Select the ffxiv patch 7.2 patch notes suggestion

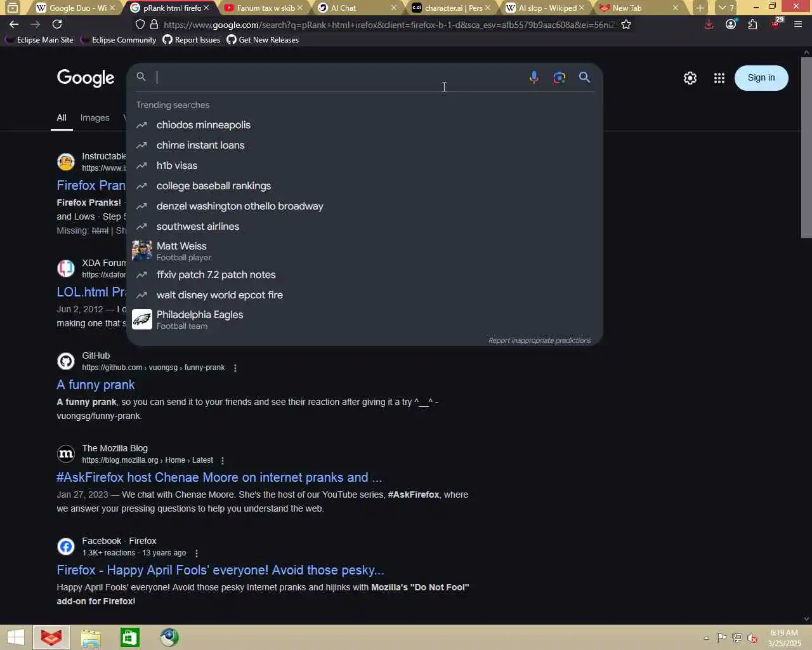tap(364, 275)
